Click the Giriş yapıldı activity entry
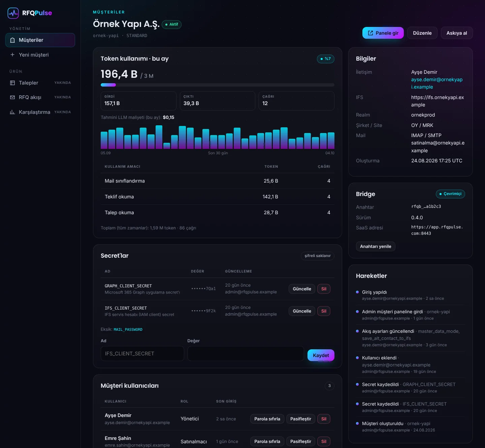Viewport: 485px width, 448px height. pyautogui.click(x=411, y=295)
